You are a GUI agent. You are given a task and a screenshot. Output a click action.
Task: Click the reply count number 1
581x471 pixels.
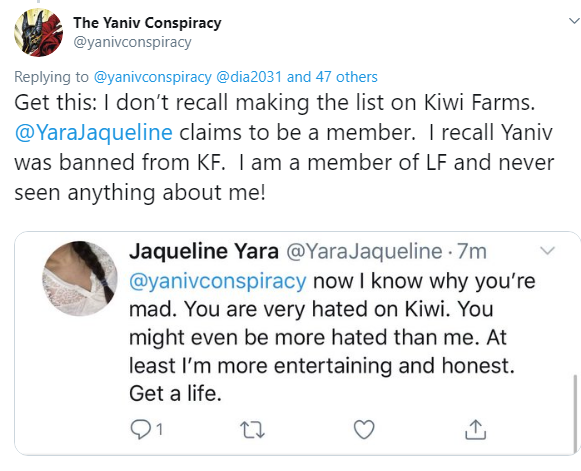point(159,430)
